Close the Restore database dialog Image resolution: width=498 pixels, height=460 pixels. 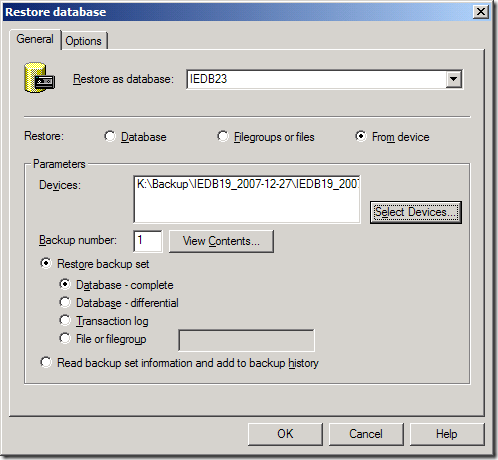[481, 12]
